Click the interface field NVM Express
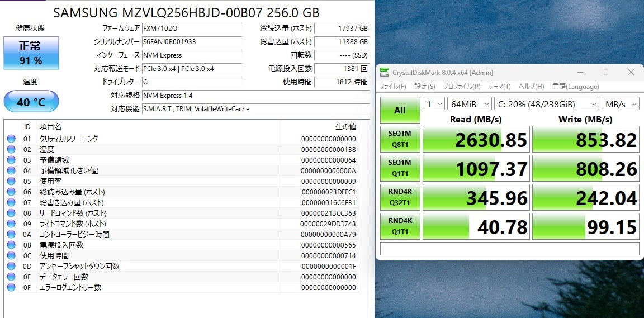Image resolution: width=644 pixels, height=318 pixels. (192, 55)
